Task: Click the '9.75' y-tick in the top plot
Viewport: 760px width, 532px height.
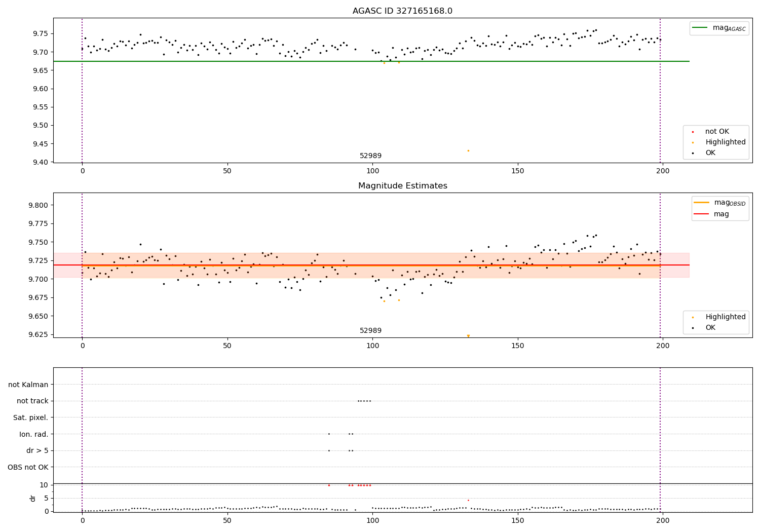Action: point(41,34)
